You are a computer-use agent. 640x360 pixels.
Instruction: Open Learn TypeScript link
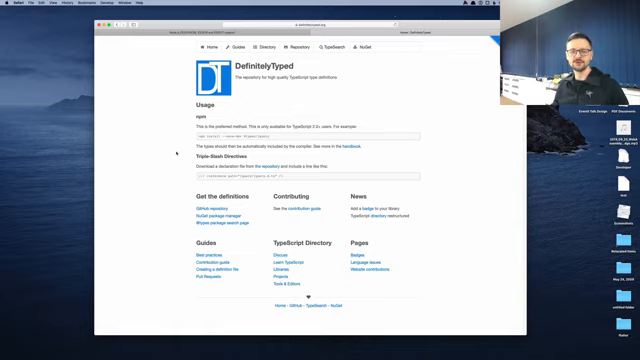[289, 262]
